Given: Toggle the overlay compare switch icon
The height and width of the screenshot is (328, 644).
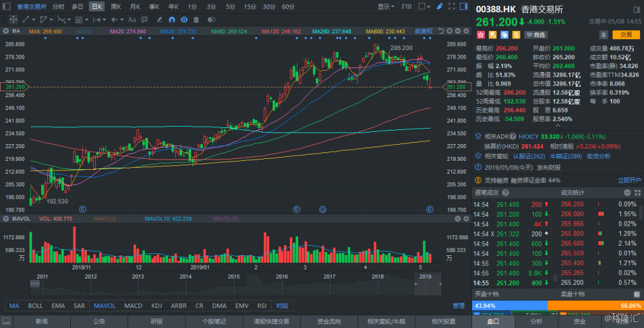Looking at the screenshot, I should 211,19.
